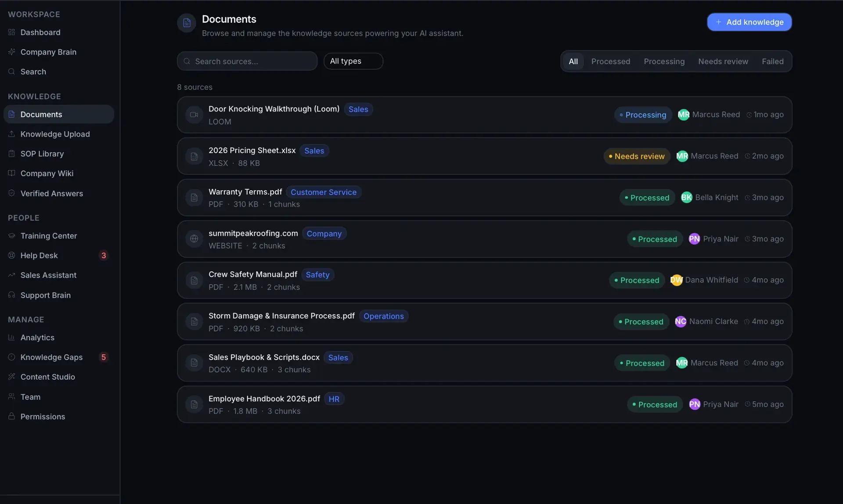Go to the Content Studio page
This screenshot has height=504, width=843.
(59, 377)
